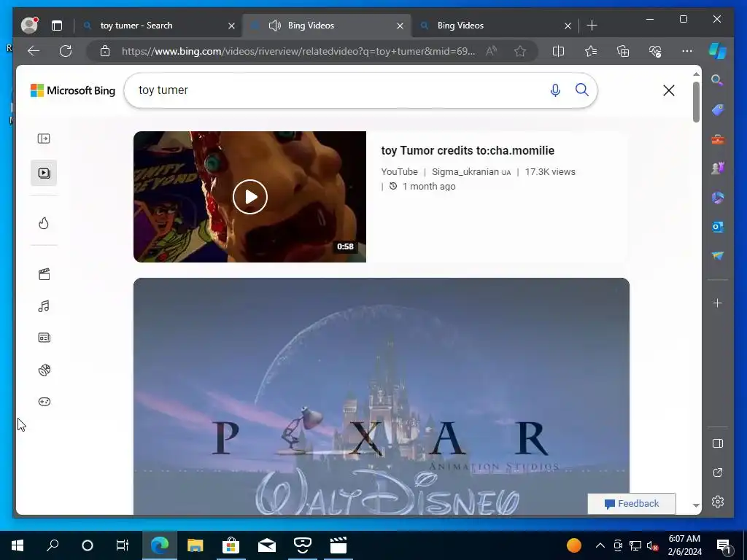747x560 pixels.
Task: Open the Pixar Walt Disney video thumbnail
Action: 381,396
